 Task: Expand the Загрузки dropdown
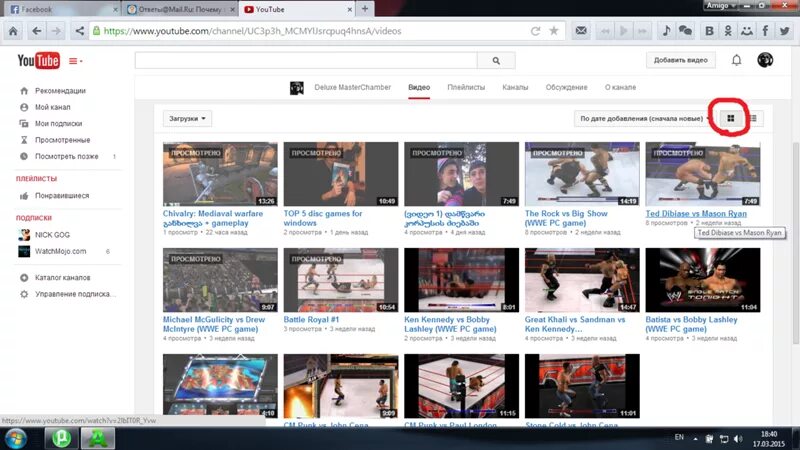[x=187, y=118]
